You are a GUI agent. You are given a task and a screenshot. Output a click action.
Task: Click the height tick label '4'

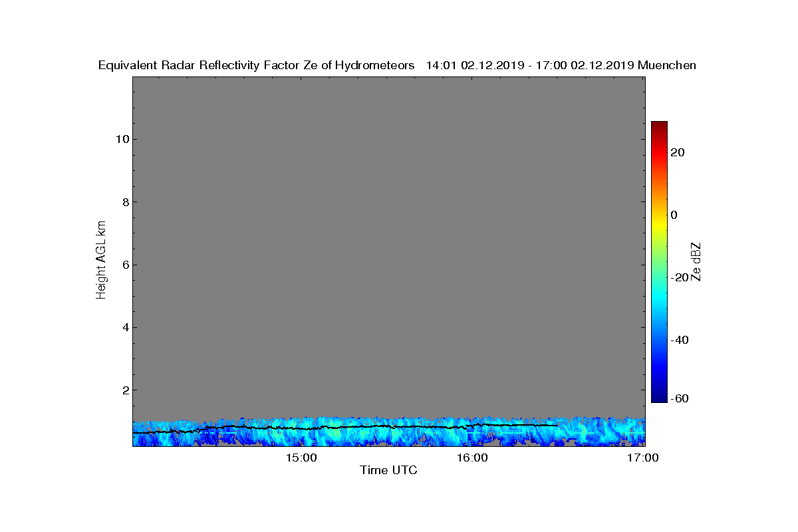[x=124, y=327]
